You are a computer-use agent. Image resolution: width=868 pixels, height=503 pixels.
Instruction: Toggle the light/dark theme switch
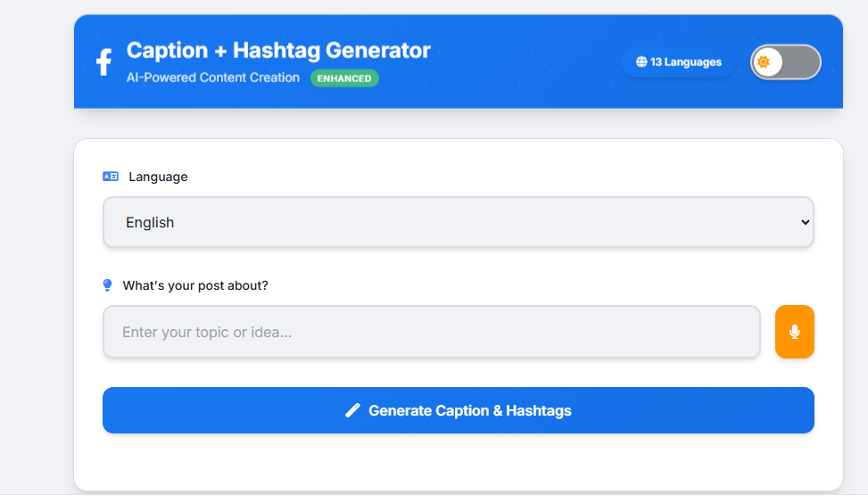click(x=786, y=62)
